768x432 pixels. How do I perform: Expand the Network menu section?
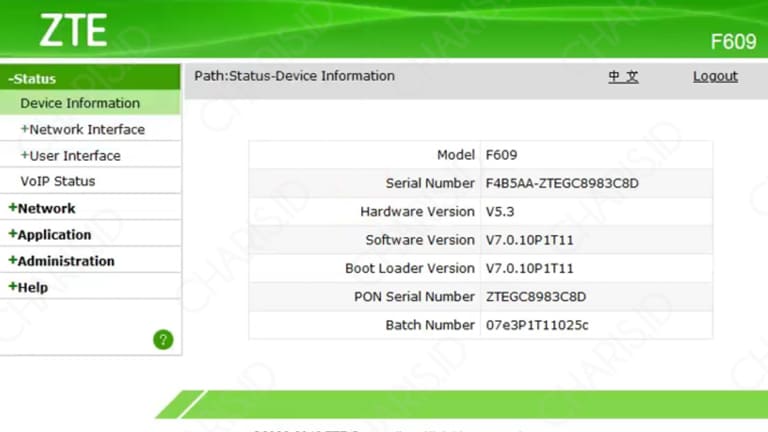click(x=45, y=208)
